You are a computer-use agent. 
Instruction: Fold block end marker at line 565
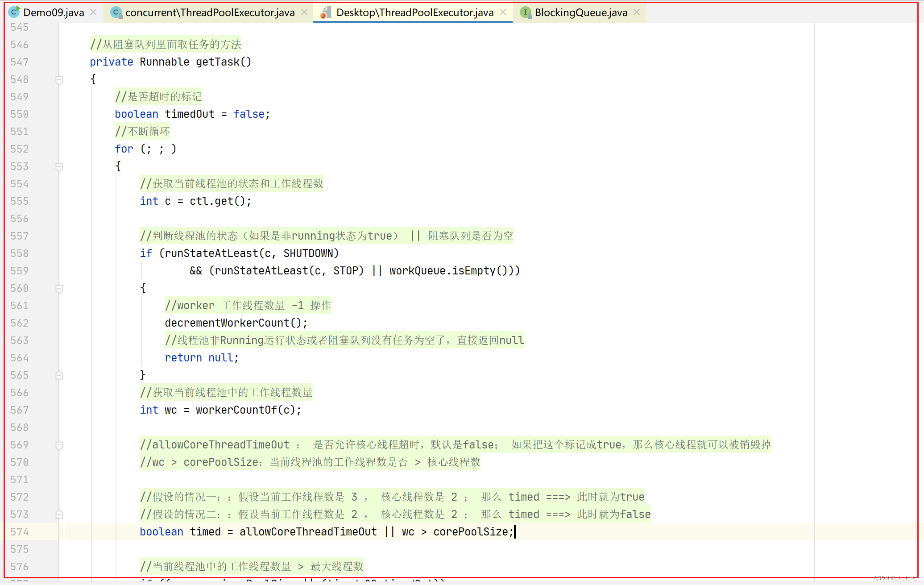[x=59, y=375]
